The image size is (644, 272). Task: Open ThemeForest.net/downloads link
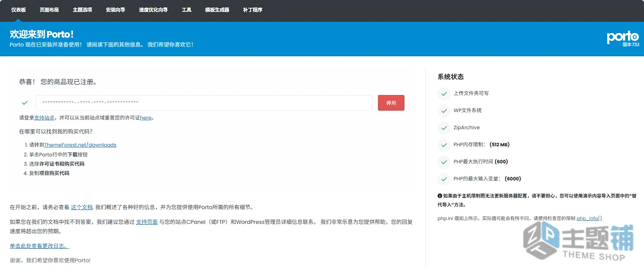tap(80, 145)
